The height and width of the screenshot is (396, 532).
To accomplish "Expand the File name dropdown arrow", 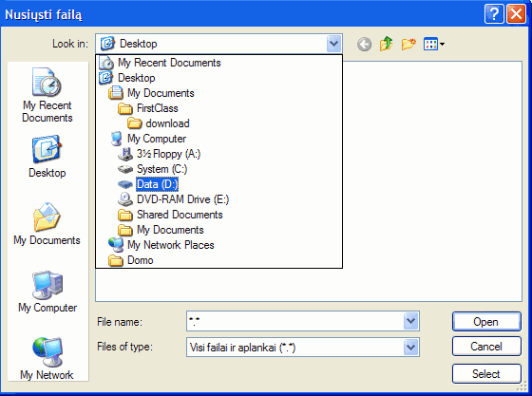I will pos(410,321).
